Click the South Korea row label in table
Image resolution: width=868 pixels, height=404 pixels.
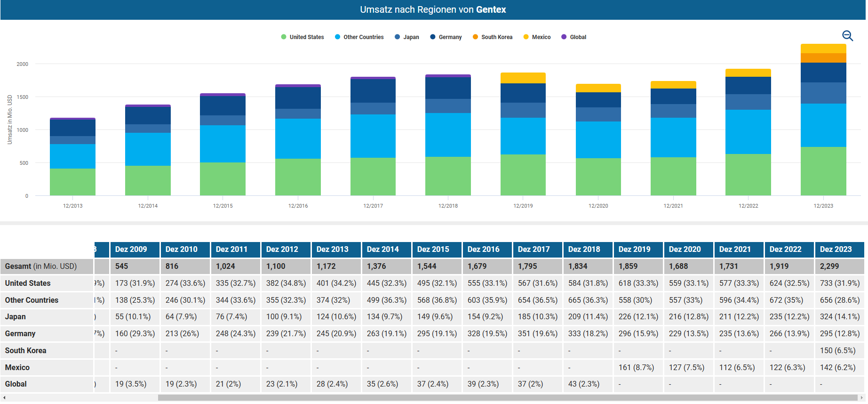coord(26,351)
